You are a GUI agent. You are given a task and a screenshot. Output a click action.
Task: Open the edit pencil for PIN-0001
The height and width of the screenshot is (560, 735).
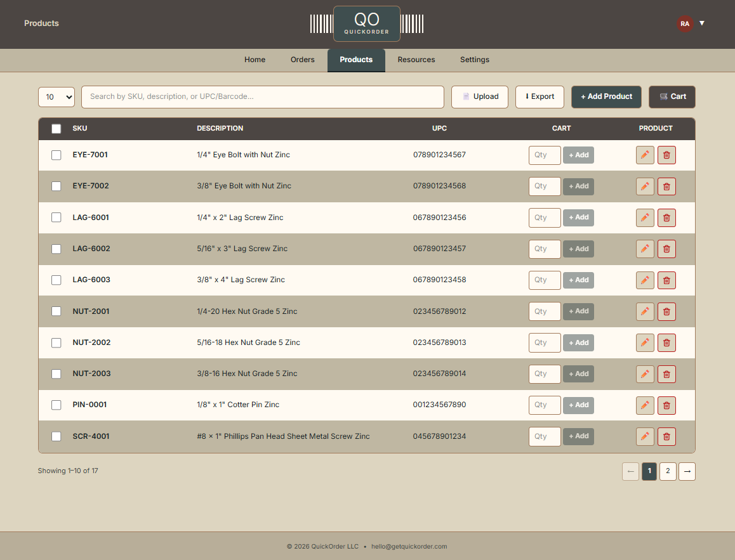click(x=645, y=405)
